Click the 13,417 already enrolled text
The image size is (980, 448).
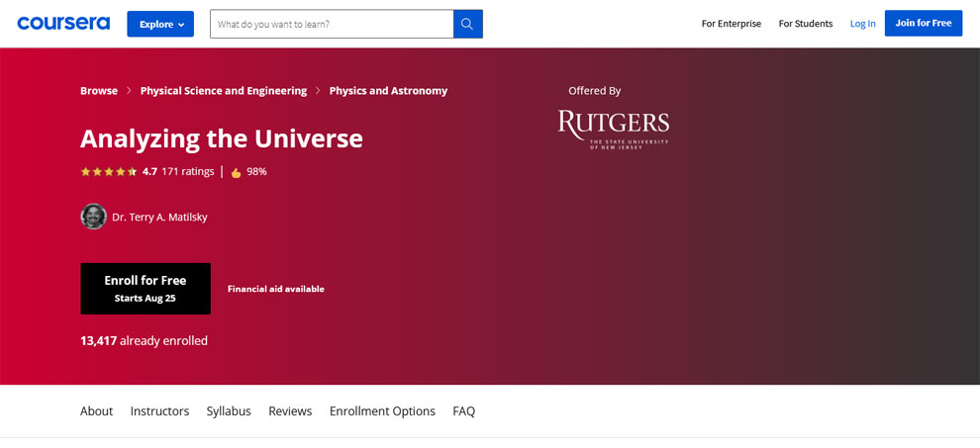[144, 341]
